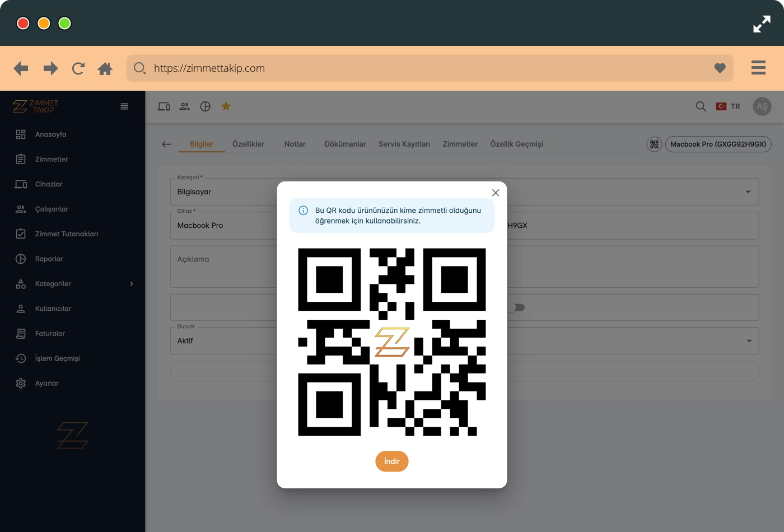Reload the page with refresh icon
This screenshot has height=532, width=784.
click(78, 68)
